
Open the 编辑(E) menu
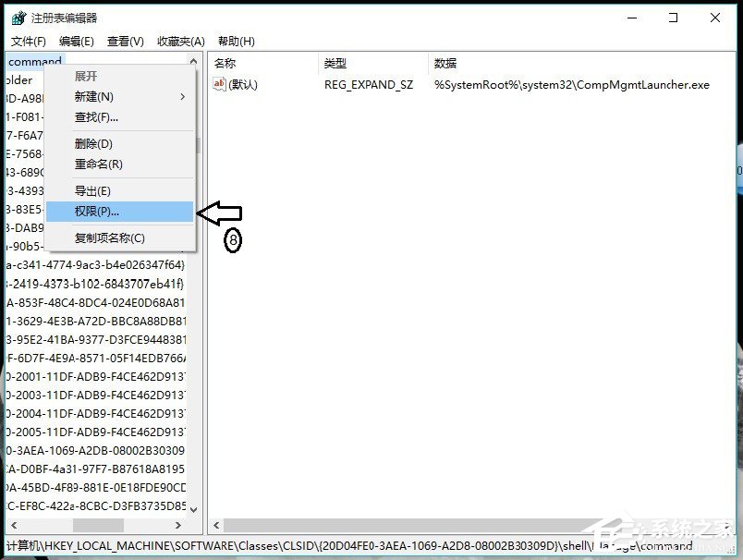tap(78, 41)
